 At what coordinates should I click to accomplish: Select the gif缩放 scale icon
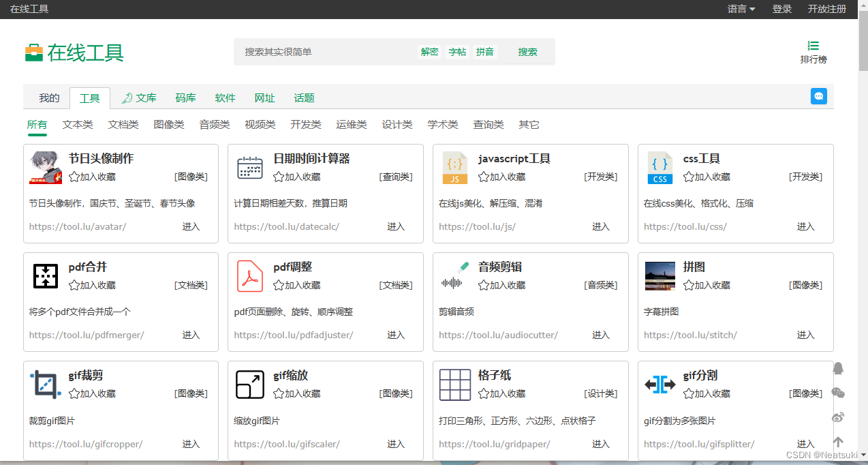tap(250, 385)
